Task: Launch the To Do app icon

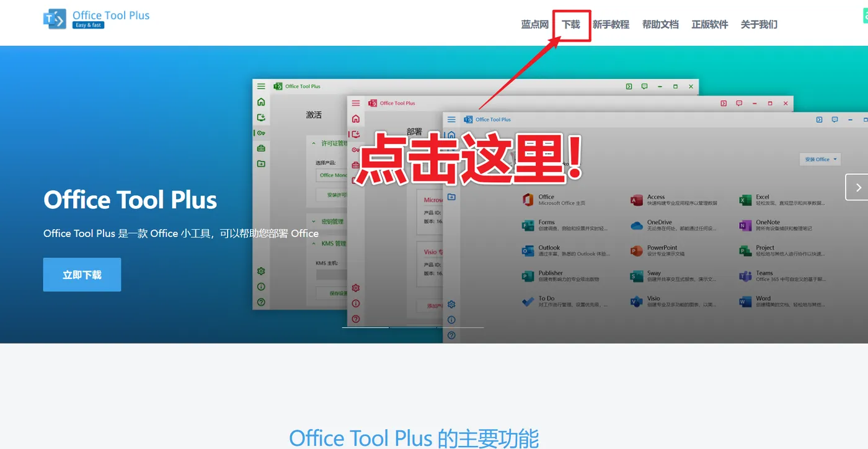Action: (528, 301)
